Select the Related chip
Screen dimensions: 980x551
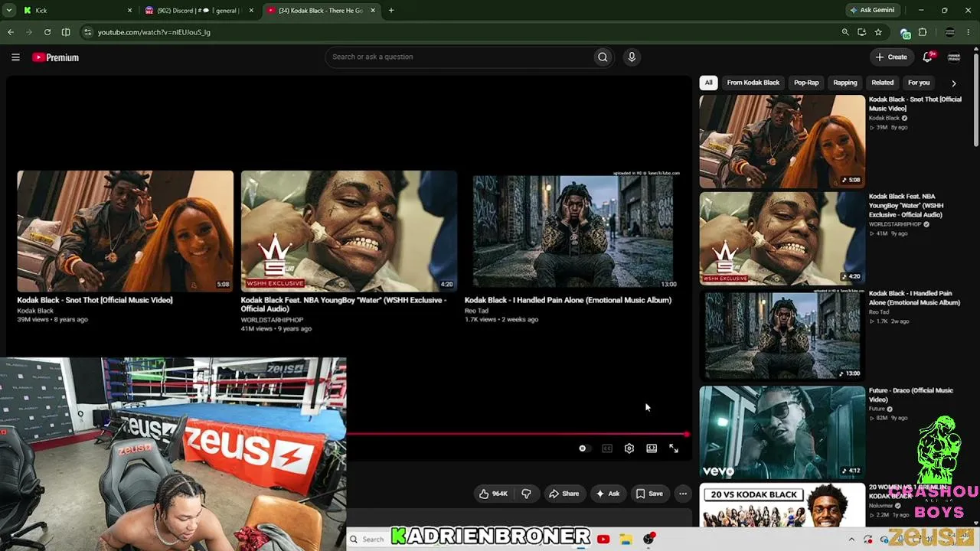882,83
